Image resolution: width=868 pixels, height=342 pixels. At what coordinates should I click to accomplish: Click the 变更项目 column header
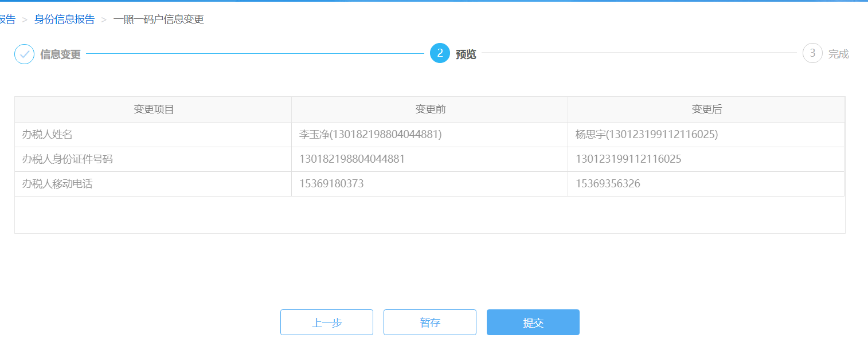154,109
